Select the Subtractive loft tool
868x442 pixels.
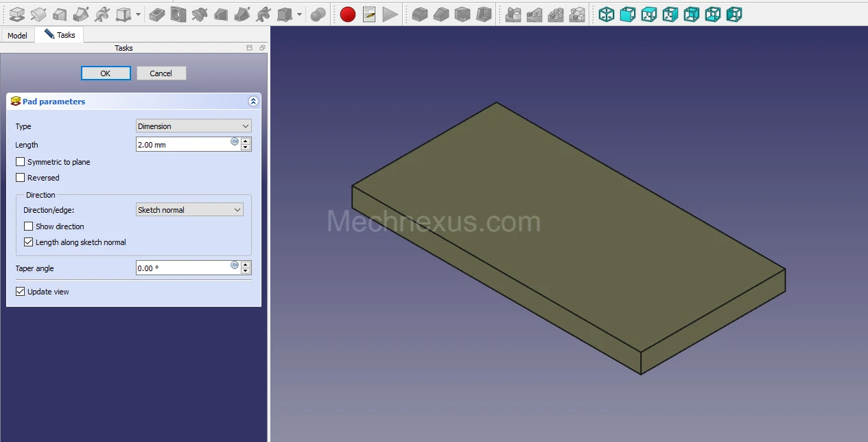[x=221, y=14]
